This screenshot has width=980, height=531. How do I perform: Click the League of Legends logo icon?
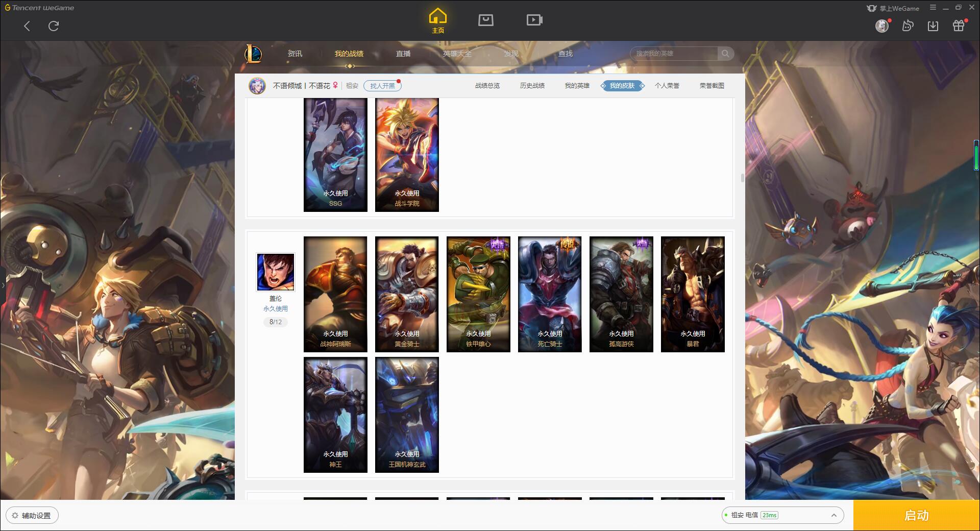(254, 54)
